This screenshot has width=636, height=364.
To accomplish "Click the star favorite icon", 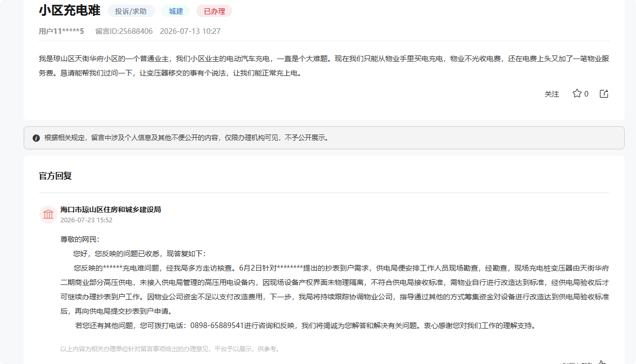I will point(577,93).
